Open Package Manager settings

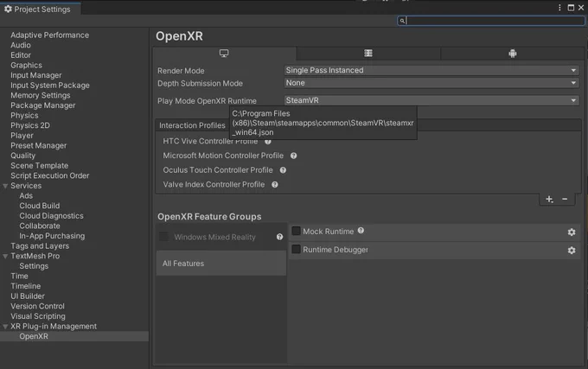point(42,105)
